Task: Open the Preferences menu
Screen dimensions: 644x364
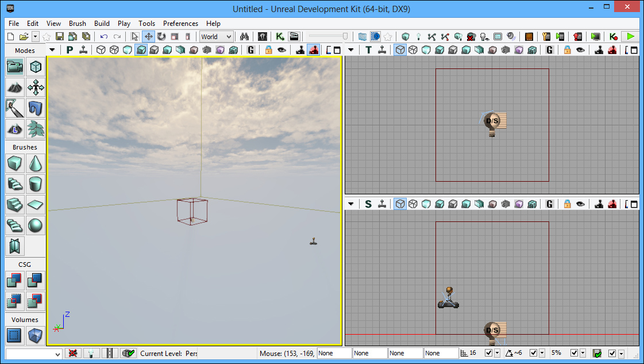Action: [180, 24]
